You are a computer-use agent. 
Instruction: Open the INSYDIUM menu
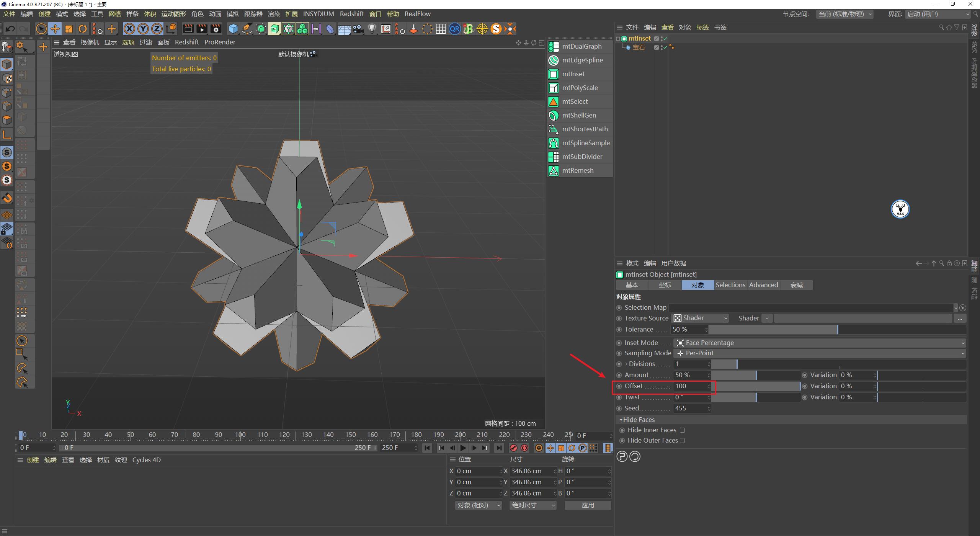pos(318,14)
